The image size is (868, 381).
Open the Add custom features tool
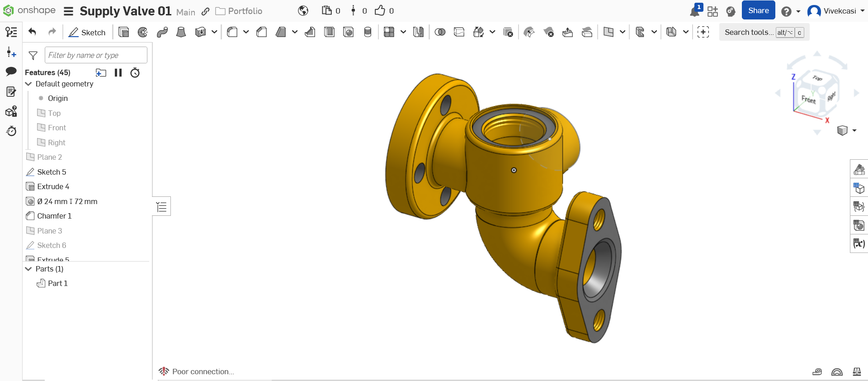click(x=703, y=32)
